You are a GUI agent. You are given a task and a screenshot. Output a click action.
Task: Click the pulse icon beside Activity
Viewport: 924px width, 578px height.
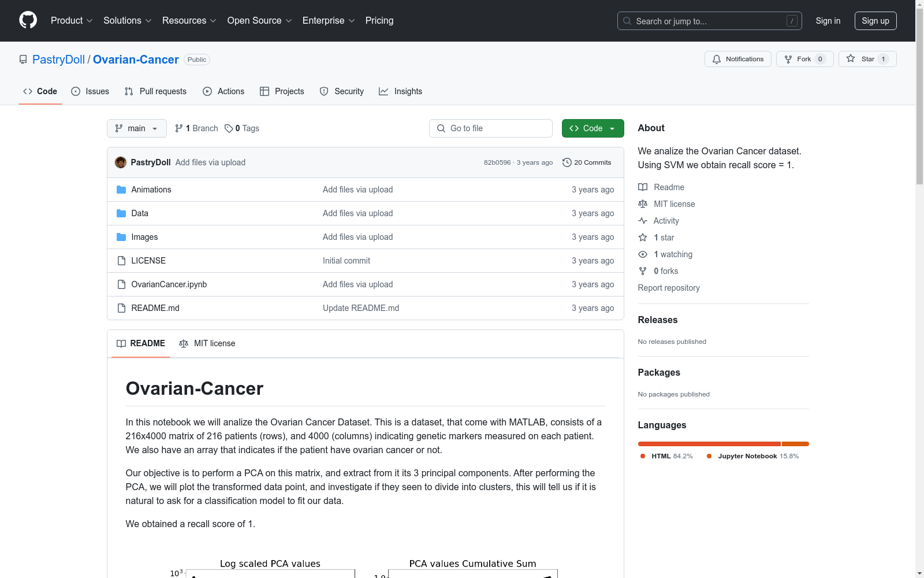pyautogui.click(x=643, y=221)
